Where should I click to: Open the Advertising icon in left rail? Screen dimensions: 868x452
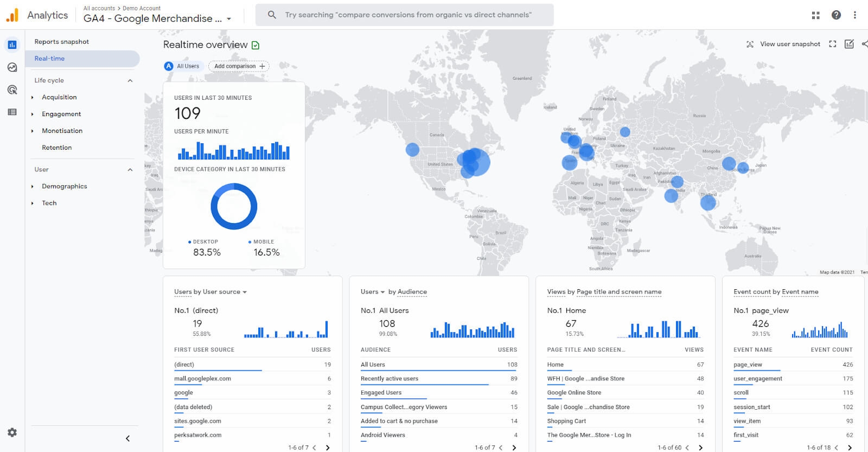click(12, 90)
